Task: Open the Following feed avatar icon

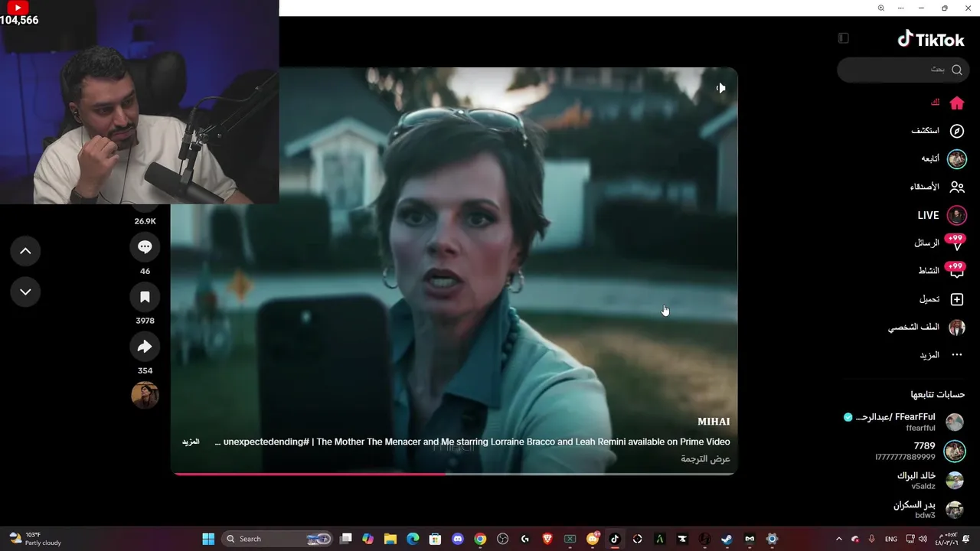Action: tap(956, 159)
